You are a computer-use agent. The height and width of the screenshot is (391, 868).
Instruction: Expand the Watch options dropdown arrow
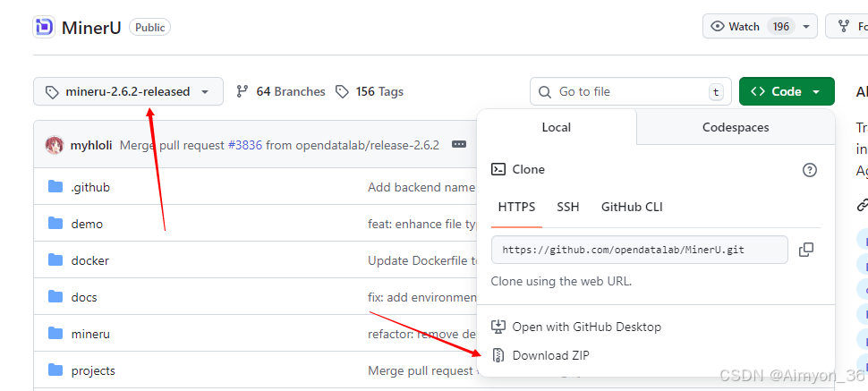806,27
